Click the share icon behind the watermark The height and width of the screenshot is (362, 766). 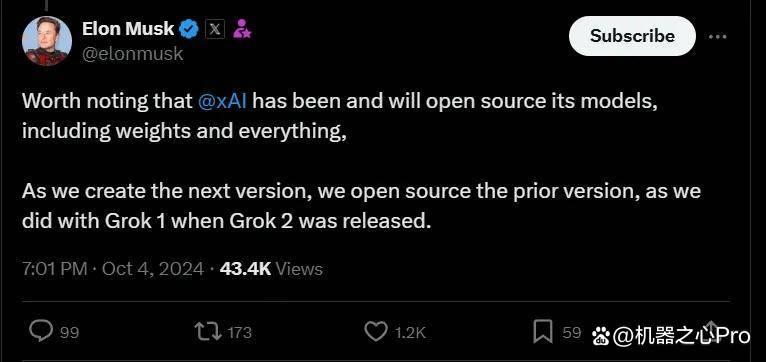click(x=711, y=332)
